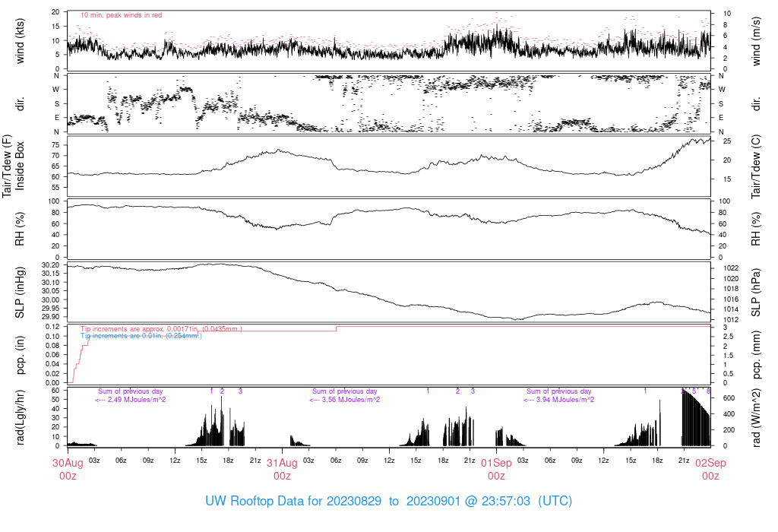The height and width of the screenshot is (532, 778).
Task: Click the '600' tick on W/m^2 axis
Action: click(x=729, y=398)
